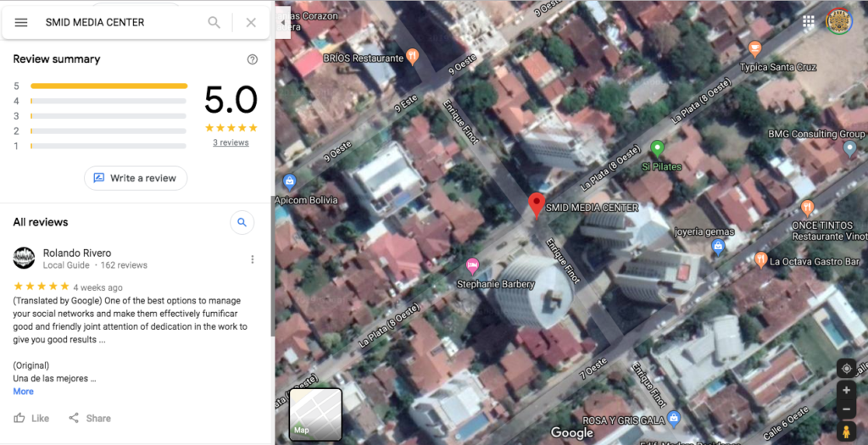Image resolution: width=868 pixels, height=445 pixels.
Task: Open joyeria gemas shop marker
Action: click(x=718, y=247)
